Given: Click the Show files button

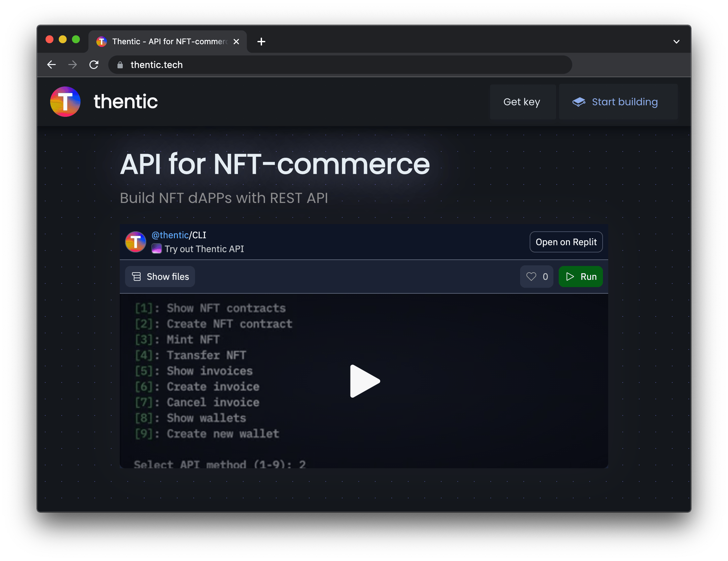Looking at the screenshot, I should tap(160, 277).
